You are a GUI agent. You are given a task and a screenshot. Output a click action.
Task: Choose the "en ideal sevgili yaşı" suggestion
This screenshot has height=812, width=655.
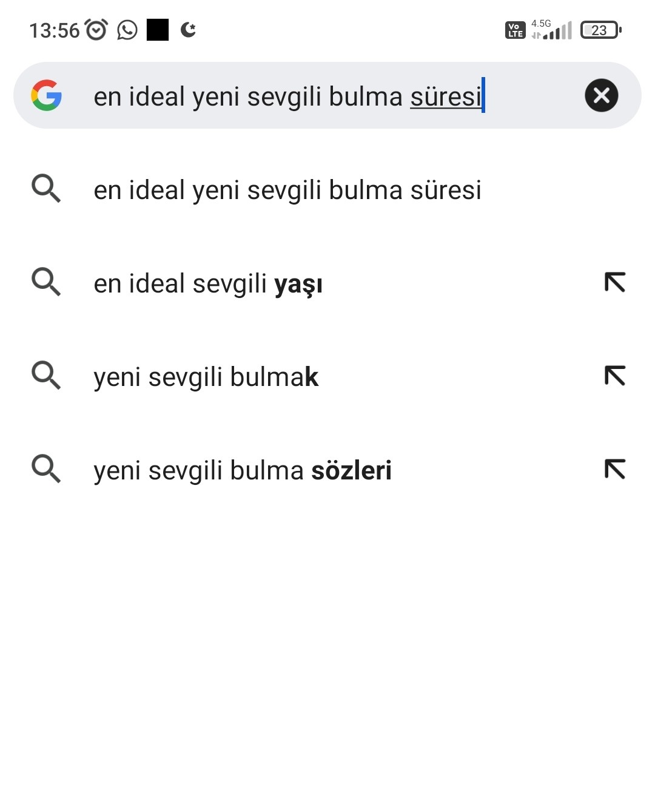(208, 283)
